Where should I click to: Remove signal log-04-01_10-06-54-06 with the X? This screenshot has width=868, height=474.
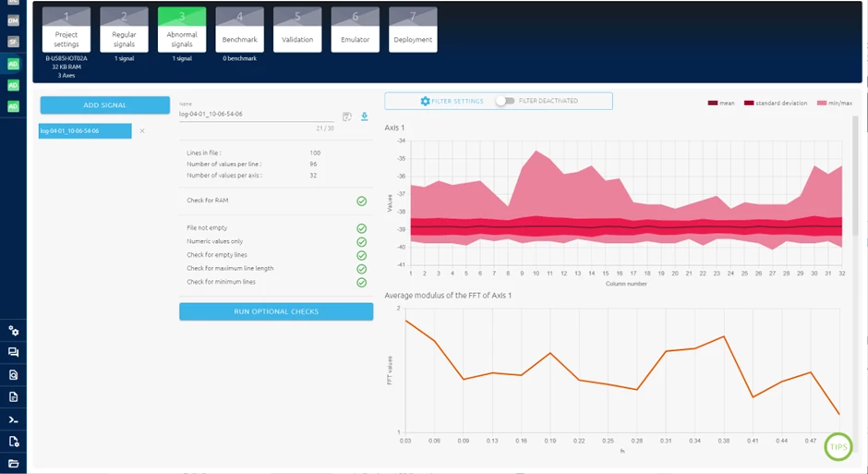coord(142,131)
